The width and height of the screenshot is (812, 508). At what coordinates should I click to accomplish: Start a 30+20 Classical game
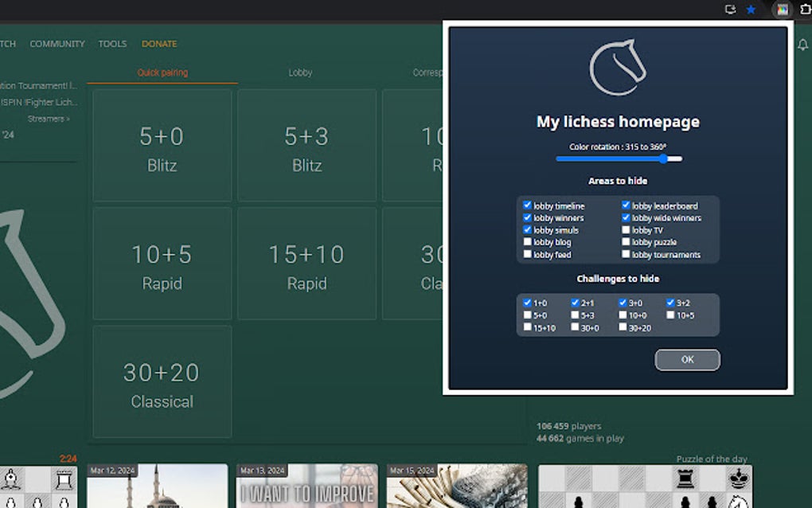coord(162,381)
